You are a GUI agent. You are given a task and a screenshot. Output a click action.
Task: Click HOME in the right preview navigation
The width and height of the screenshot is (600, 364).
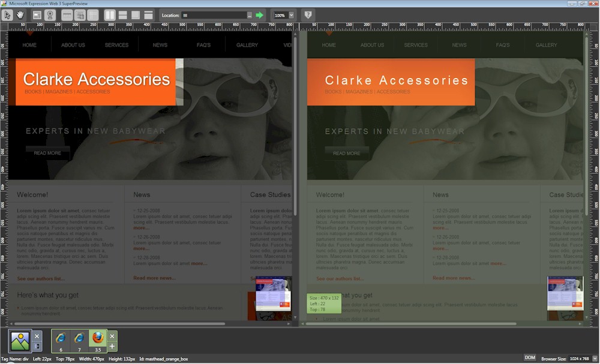tap(329, 45)
